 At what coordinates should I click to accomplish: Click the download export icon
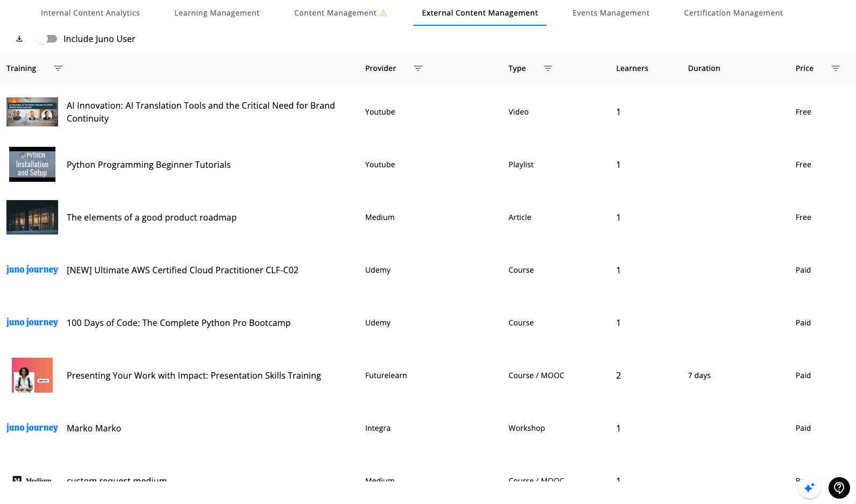click(x=19, y=39)
